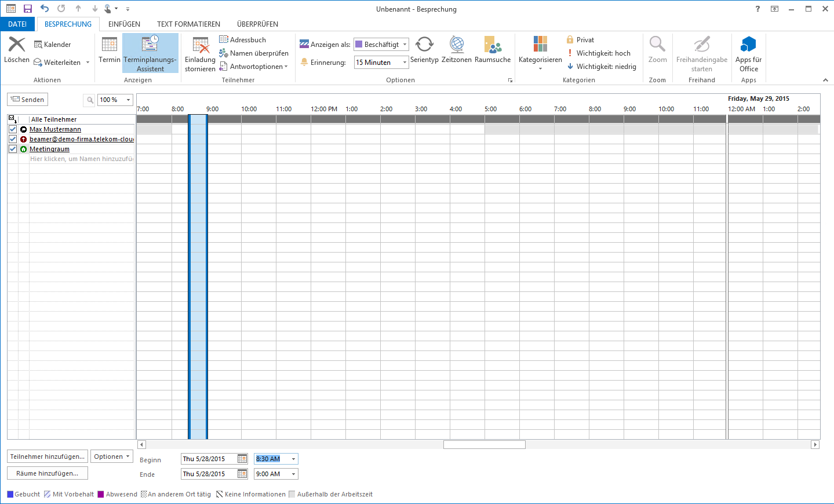Expand the Ende time 9:00 AM dropdown
The image size is (834, 504).
click(293, 474)
